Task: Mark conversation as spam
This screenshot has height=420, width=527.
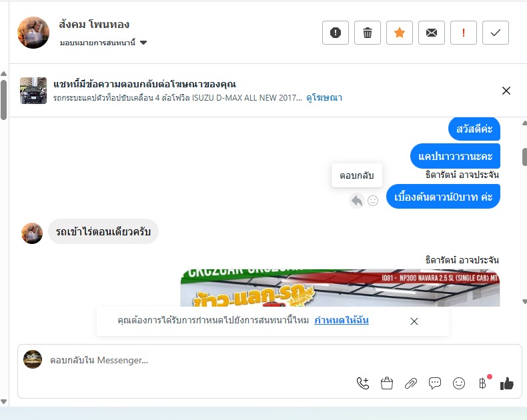Action: [335, 33]
